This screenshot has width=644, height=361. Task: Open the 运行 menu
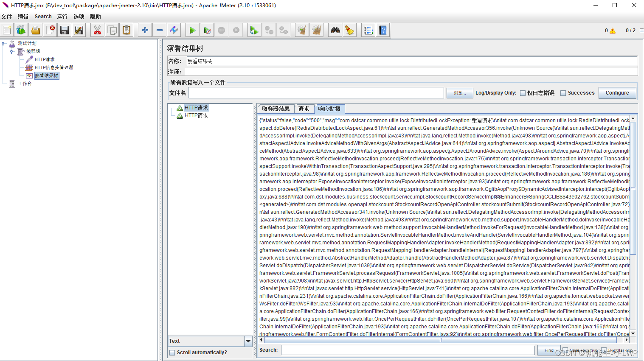point(62,17)
